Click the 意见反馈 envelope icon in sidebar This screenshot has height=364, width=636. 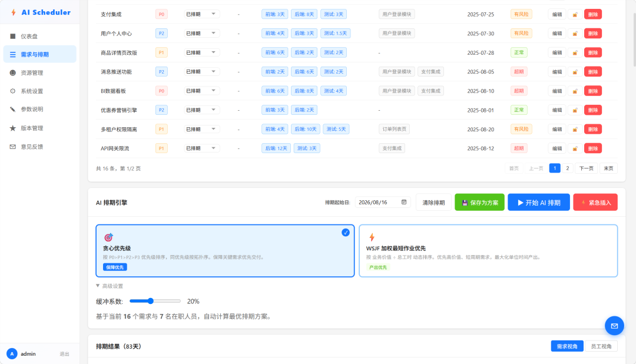pyautogui.click(x=12, y=147)
